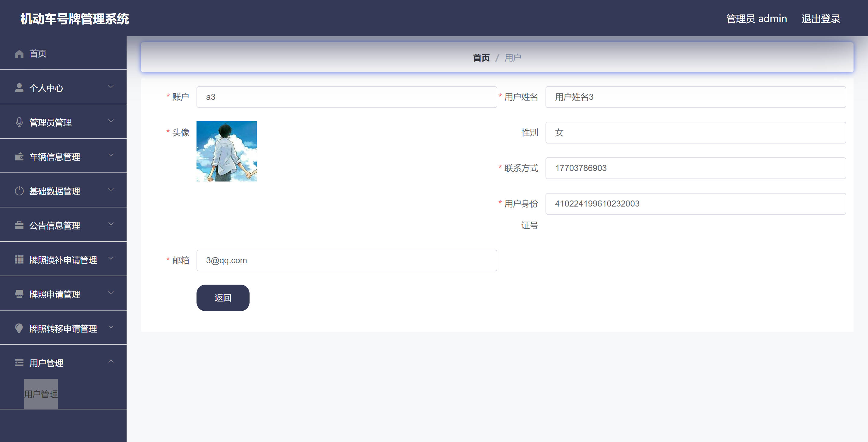
Task: Click the 机动车号牌管理系统 title
Action: click(74, 19)
